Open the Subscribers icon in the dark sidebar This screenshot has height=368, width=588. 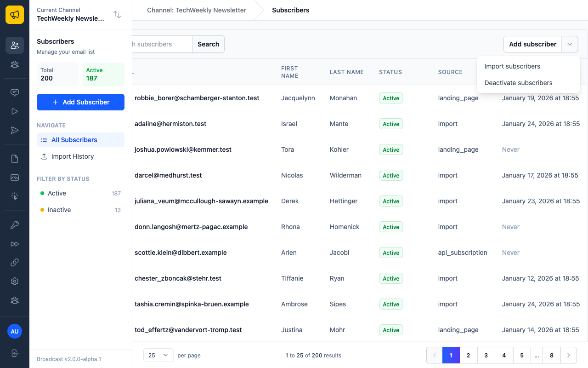point(15,45)
